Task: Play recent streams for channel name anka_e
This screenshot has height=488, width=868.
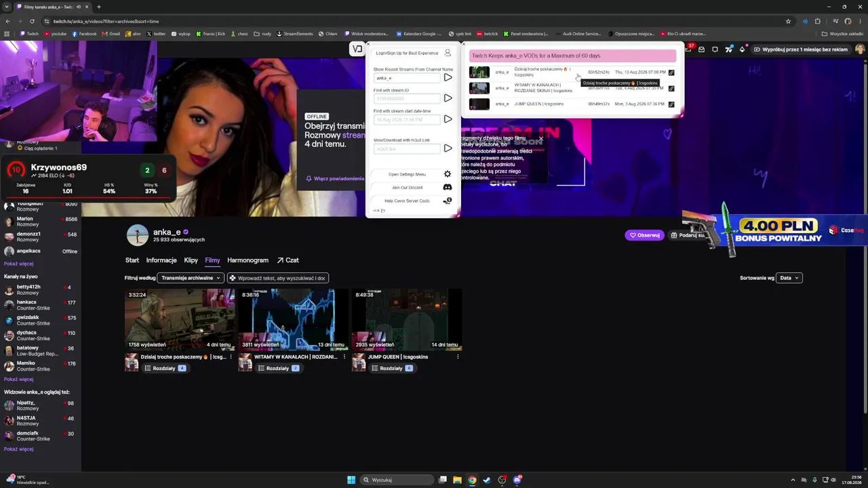Action: [448, 77]
